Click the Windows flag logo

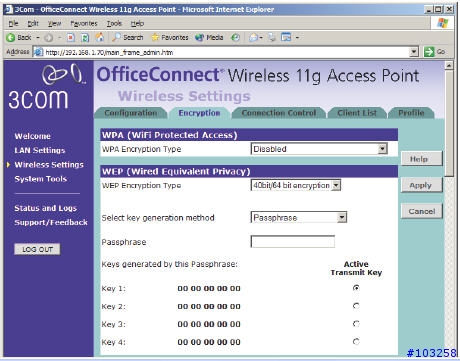click(x=443, y=23)
